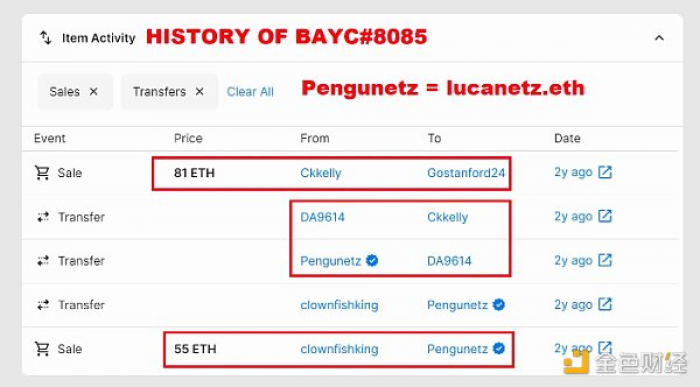Image resolution: width=700 pixels, height=387 pixels.
Task: Open external link for DA9614 to Ckkelly transfer
Action: [x=605, y=216]
